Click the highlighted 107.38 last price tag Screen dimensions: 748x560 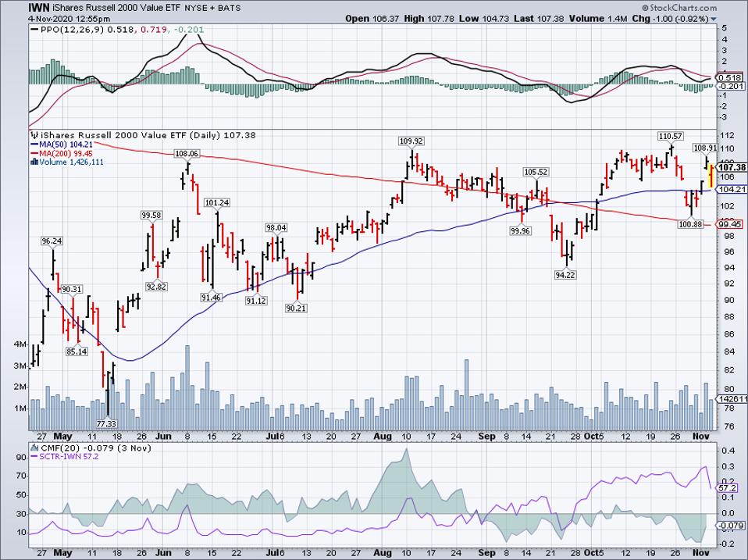click(x=733, y=168)
